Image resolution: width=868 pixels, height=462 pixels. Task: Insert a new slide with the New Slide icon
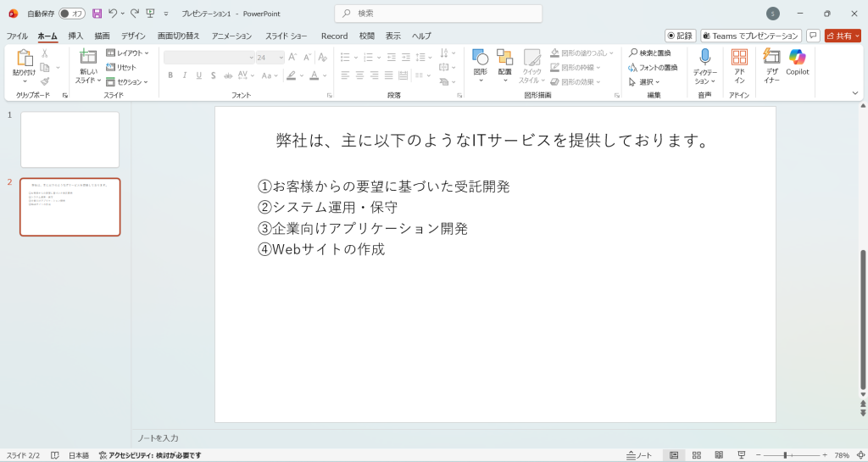[88, 57]
